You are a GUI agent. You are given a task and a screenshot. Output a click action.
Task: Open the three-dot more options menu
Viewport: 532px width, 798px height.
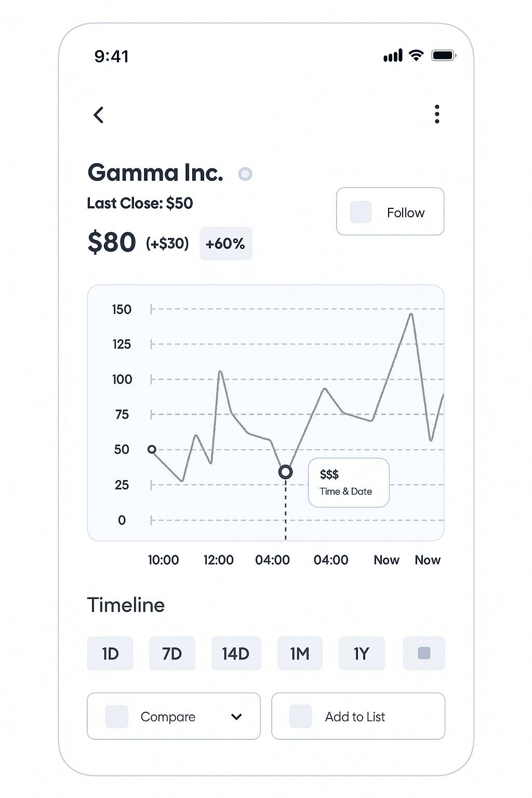pos(437,114)
